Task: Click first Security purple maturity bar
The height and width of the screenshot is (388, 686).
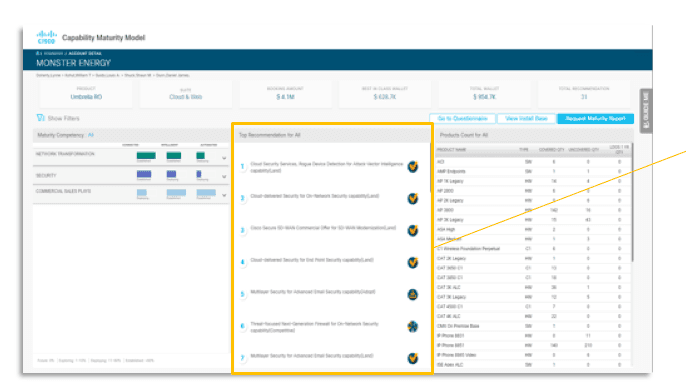Action: (144, 174)
